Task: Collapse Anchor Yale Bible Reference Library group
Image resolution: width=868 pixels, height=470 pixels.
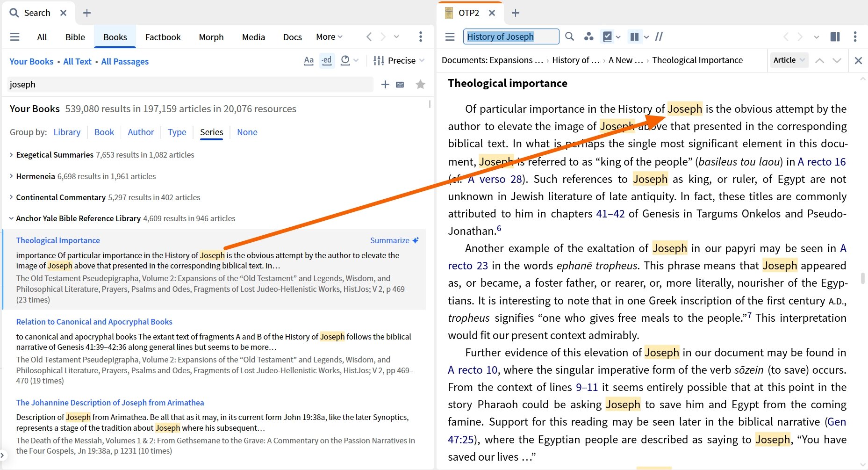Action: [x=11, y=218]
